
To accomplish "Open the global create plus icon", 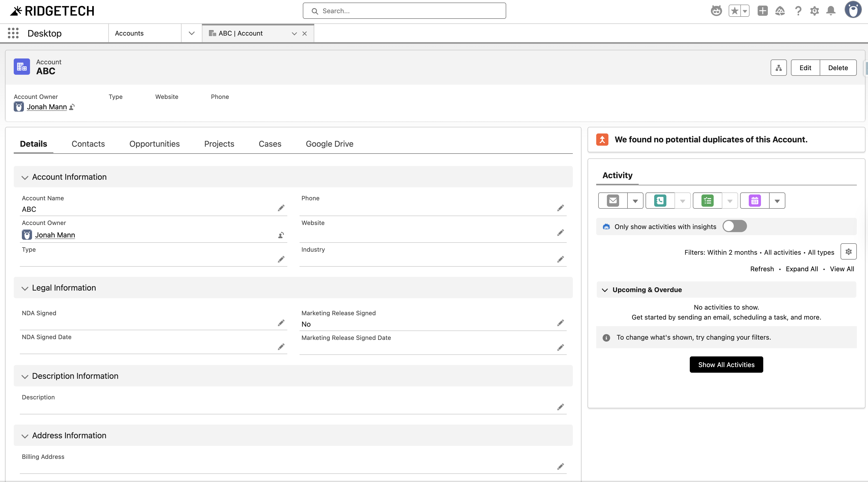I will tap(762, 11).
